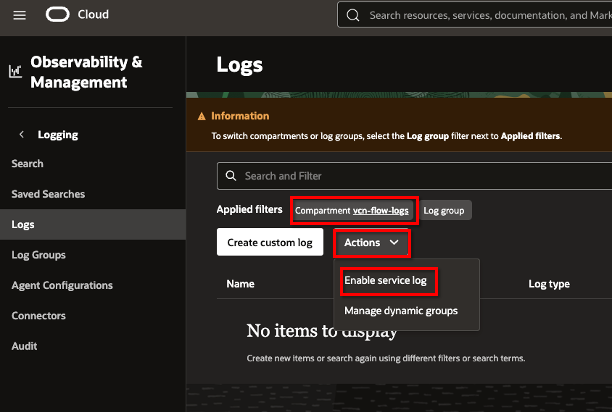Image resolution: width=612 pixels, height=412 pixels.
Task: Click the Observability & Management chart icon
Action: point(15,71)
